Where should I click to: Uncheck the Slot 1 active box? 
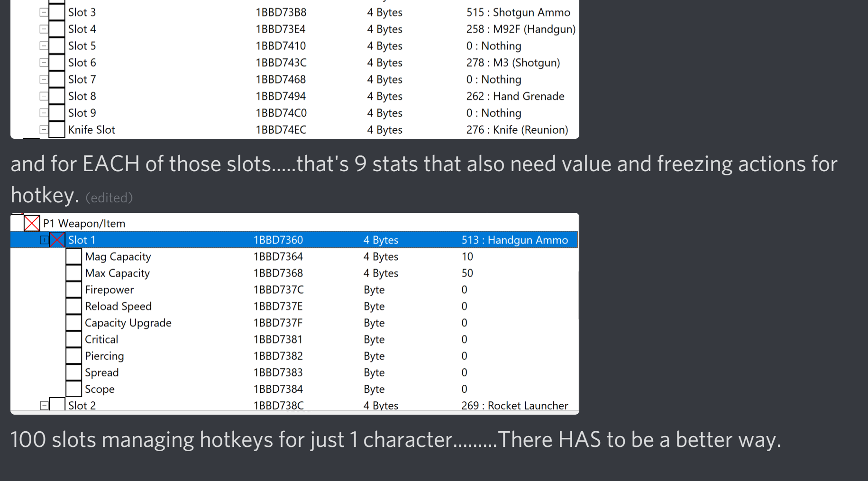click(57, 240)
